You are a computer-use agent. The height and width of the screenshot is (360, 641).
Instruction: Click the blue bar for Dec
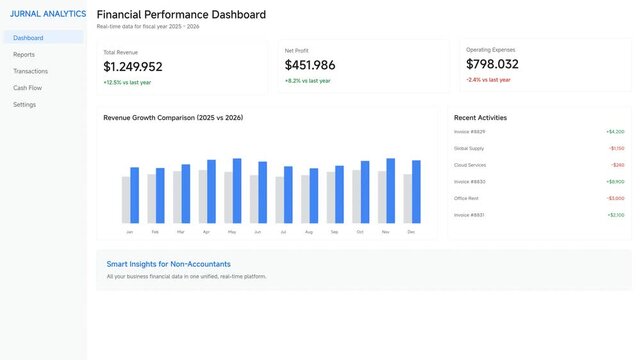pyautogui.click(x=416, y=192)
